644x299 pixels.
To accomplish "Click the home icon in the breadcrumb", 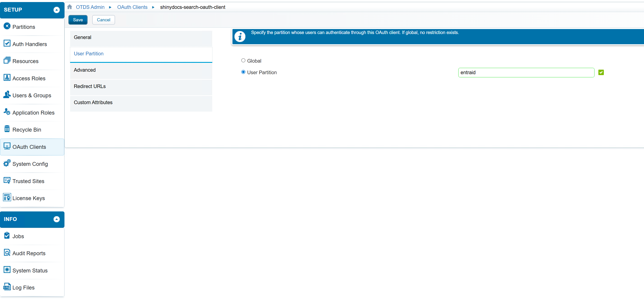I will 70,7.
